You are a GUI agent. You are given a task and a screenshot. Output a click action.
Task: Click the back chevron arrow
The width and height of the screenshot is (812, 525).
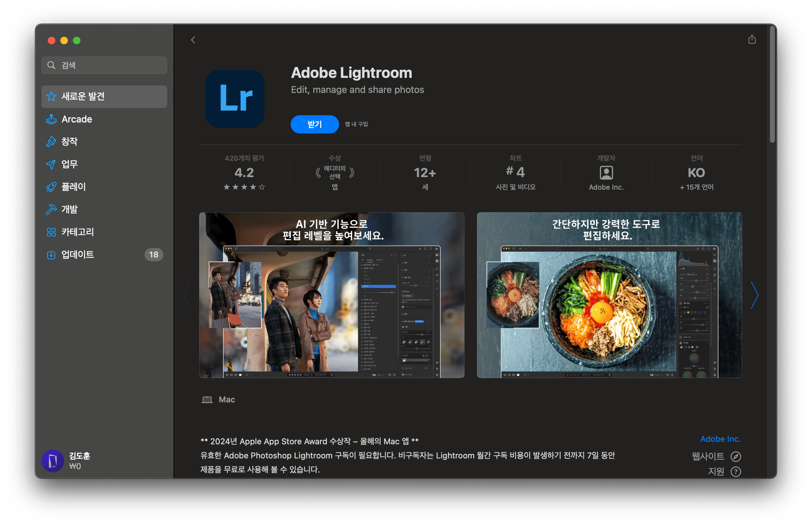point(193,40)
